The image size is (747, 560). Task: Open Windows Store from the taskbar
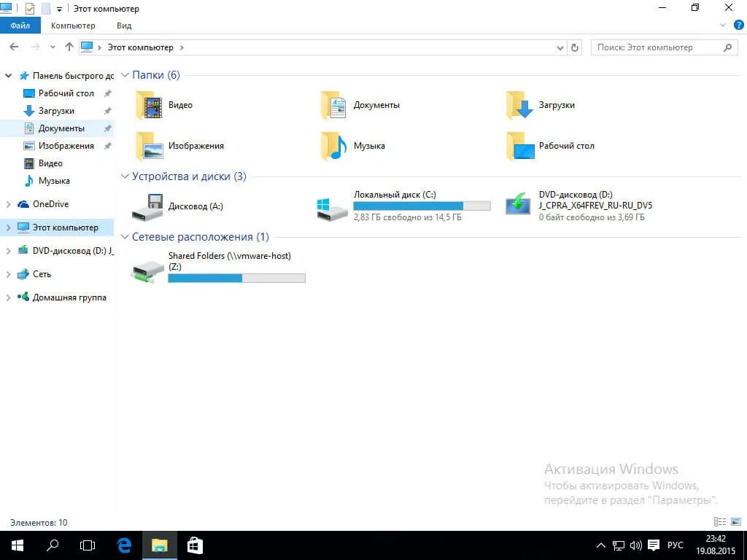(x=194, y=545)
